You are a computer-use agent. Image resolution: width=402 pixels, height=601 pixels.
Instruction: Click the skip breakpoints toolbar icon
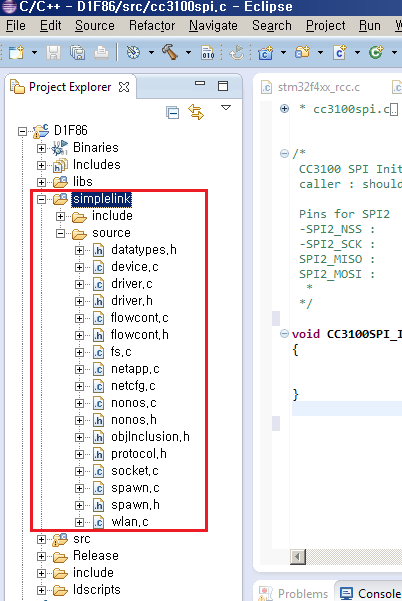pyautogui.click(x=236, y=52)
